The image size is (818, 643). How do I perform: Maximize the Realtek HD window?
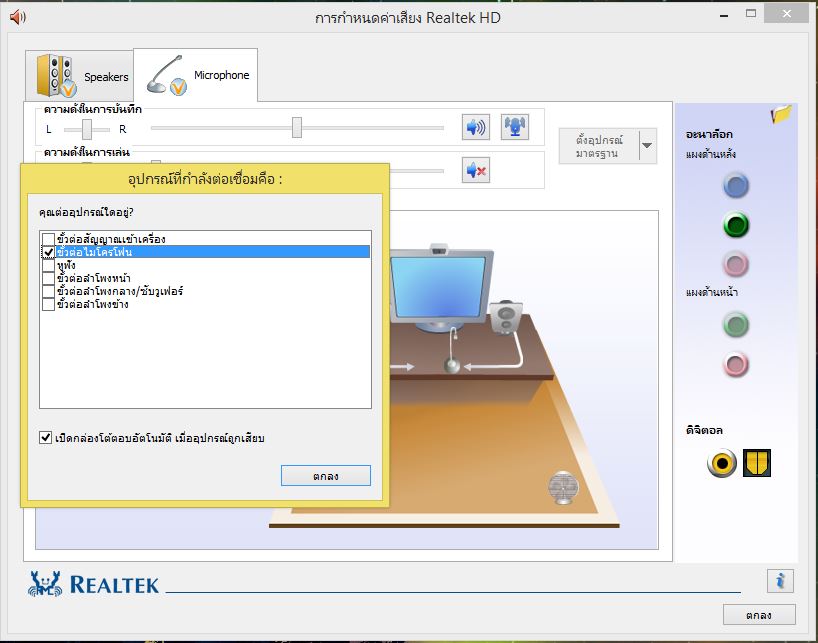click(x=751, y=14)
